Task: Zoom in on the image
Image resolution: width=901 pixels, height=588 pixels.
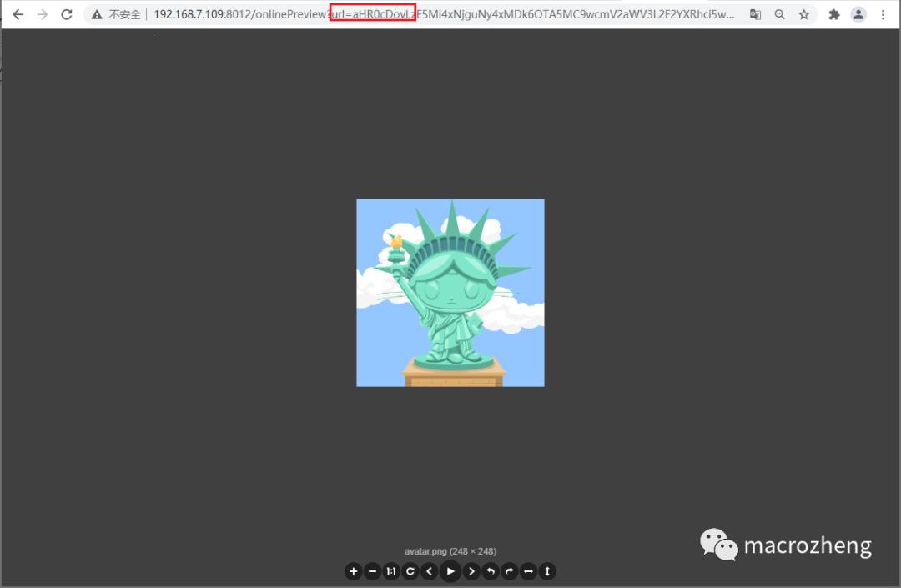Action: [x=353, y=571]
